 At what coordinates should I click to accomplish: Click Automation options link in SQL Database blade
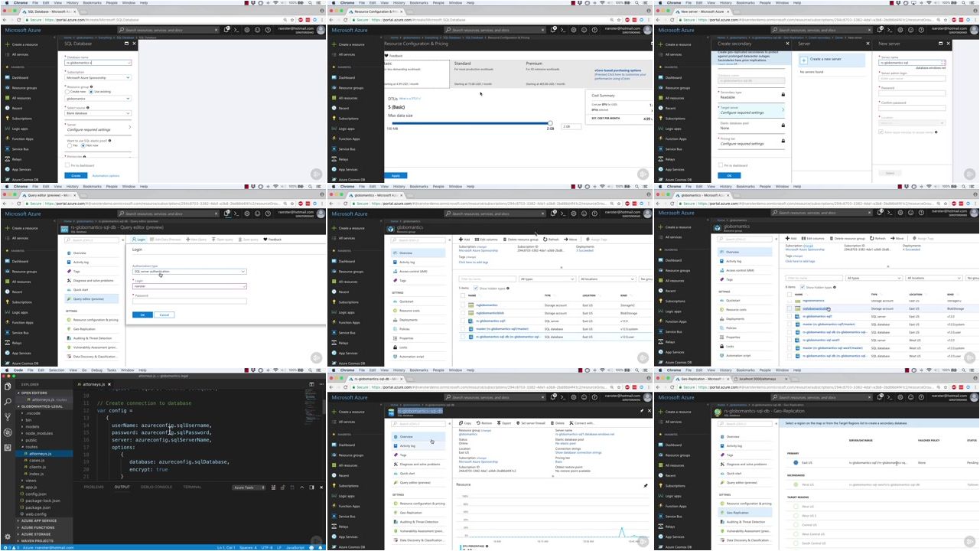106,175
